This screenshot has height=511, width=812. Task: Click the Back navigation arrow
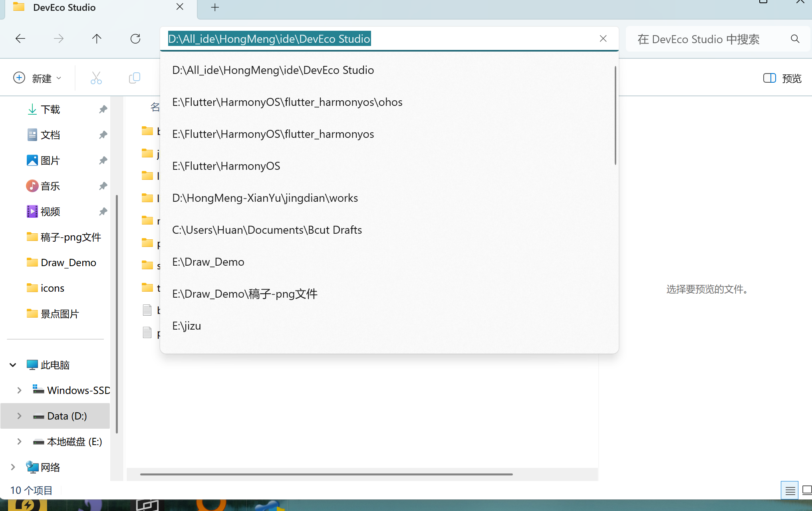pyautogui.click(x=20, y=39)
